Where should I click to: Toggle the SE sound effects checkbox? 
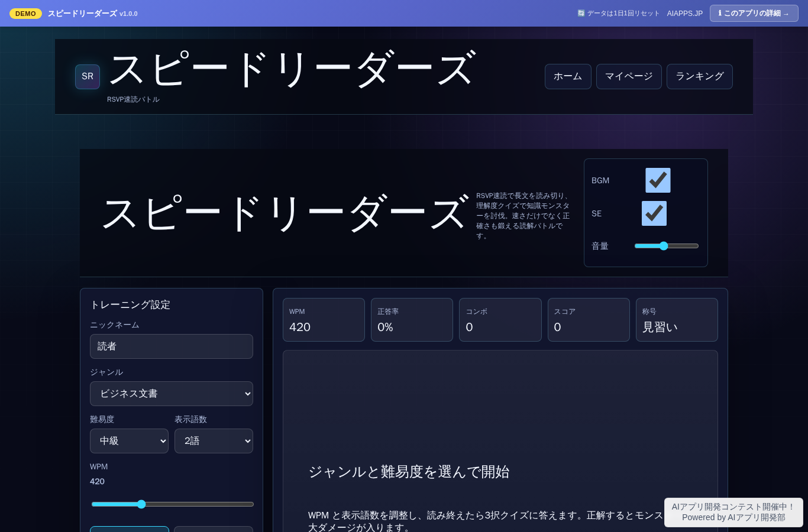click(654, 213)
